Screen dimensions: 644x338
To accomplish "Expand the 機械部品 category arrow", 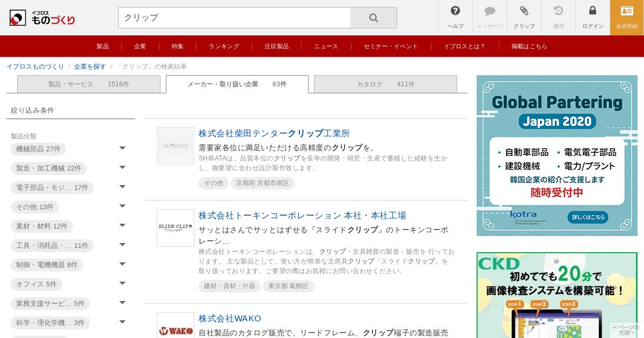I will pyautogui.click(x=122, y=148).
